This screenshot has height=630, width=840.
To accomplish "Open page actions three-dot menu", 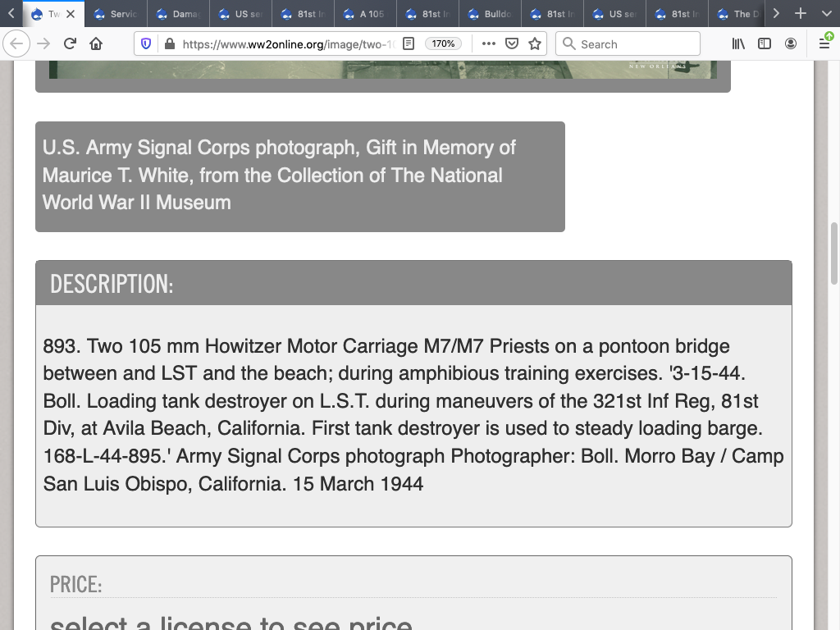I will [489, 43].
